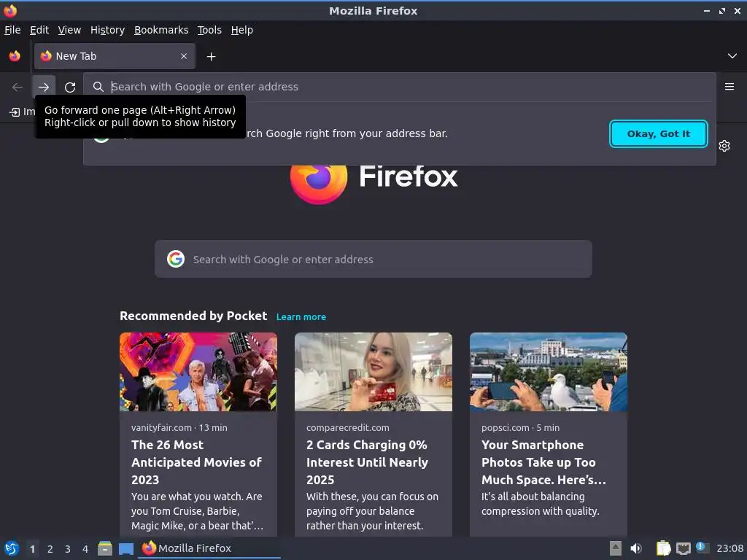Click the show desktop taskbar icon

126,548
